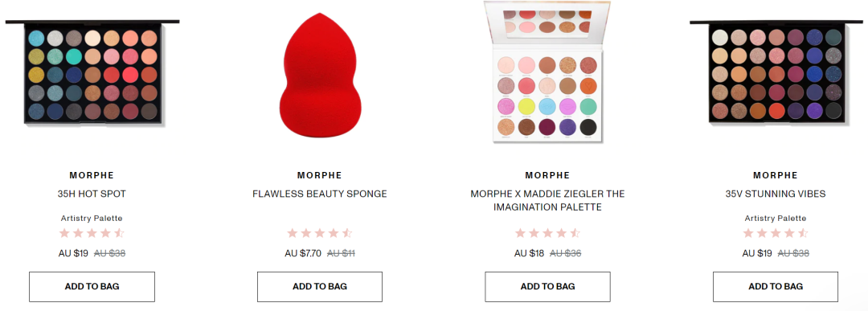
Task: Add 35H Hot Spot palette to bag
Action: click(x=92, y=287)
